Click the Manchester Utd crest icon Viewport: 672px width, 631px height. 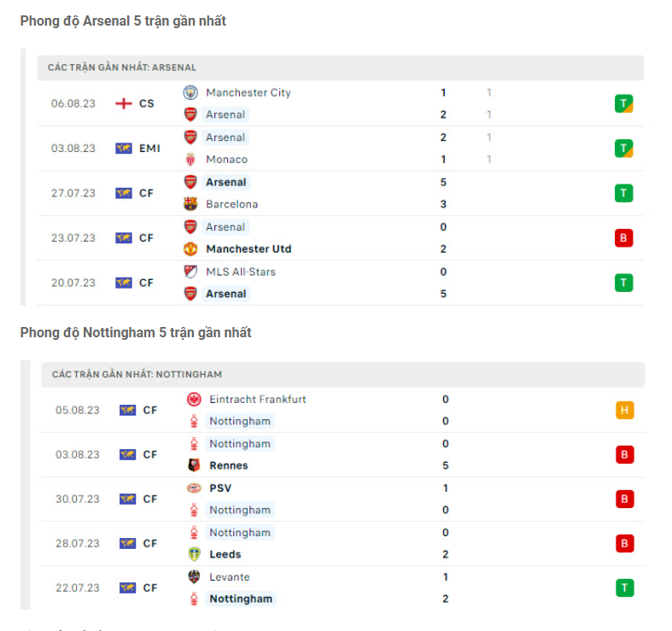(x=190, y=249)
